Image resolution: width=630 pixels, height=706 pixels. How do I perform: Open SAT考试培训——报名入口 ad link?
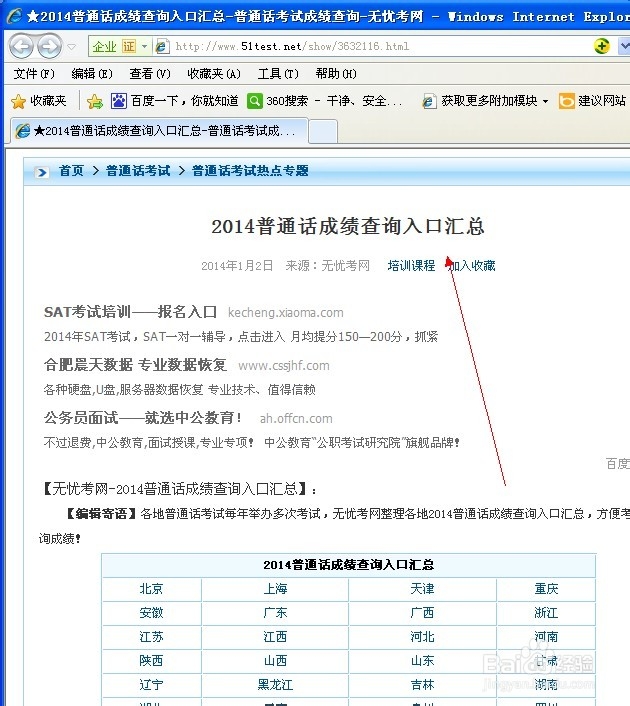pyautogui.click(x=130, y=312)
